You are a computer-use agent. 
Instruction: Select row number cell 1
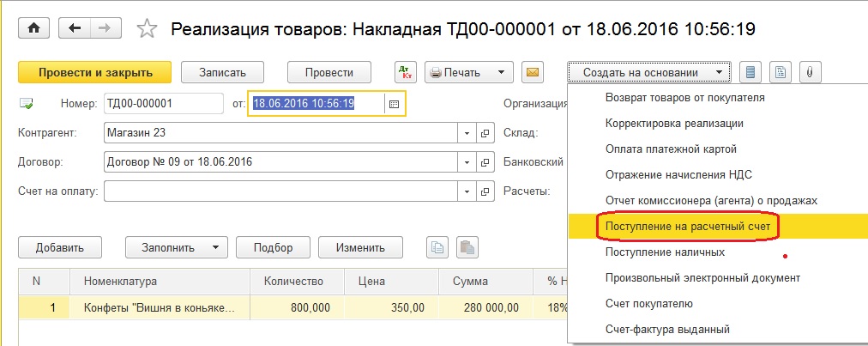(45, 307)
